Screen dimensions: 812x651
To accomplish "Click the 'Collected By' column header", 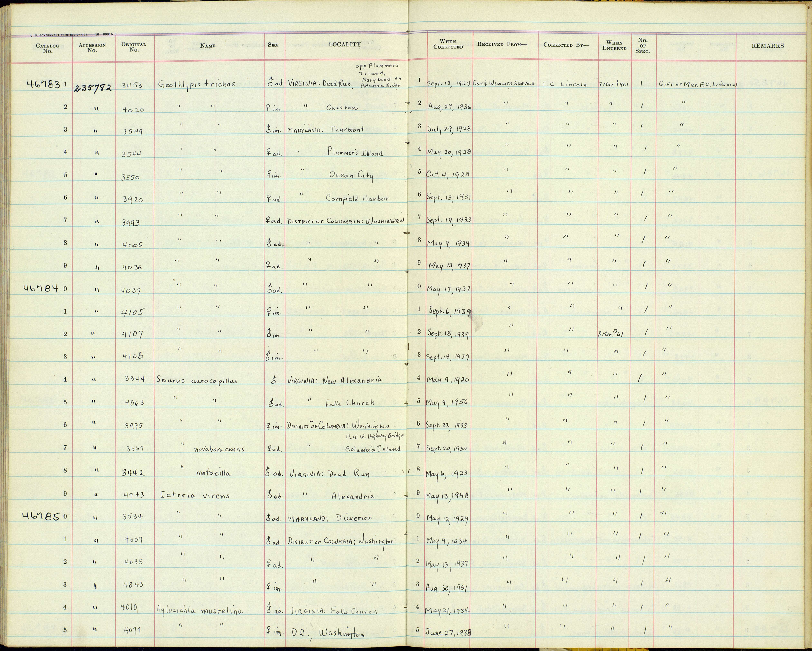I will (x=566, y=44).
